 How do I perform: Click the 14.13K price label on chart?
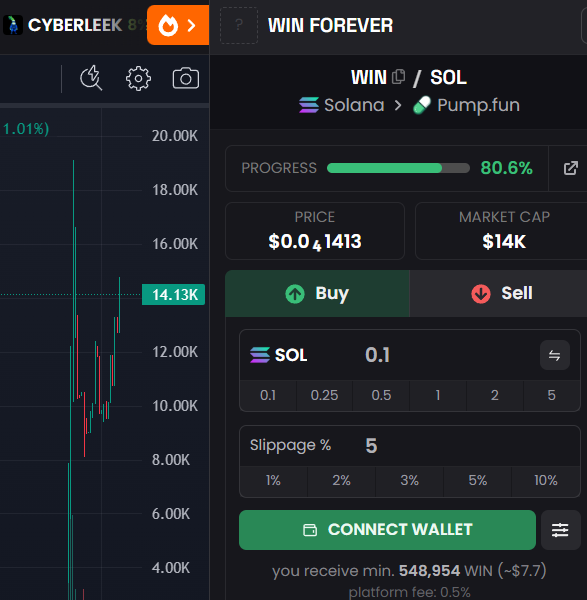[x=174, y=295]
